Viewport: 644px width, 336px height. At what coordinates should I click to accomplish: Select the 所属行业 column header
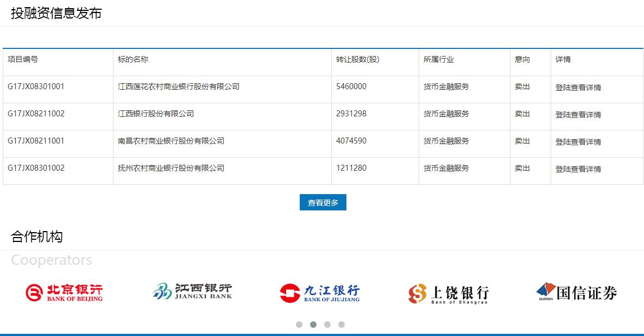[439, 59]
